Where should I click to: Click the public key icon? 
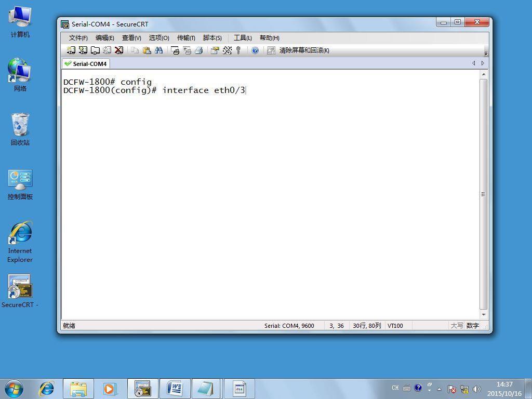point(238,50)
